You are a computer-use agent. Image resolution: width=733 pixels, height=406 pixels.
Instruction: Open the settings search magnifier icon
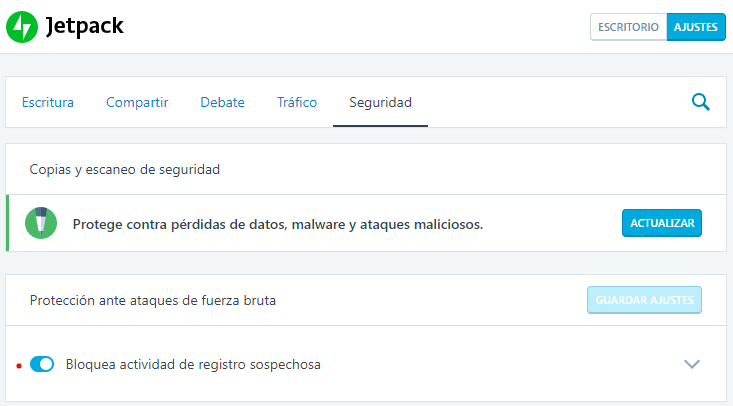point(700,102)
